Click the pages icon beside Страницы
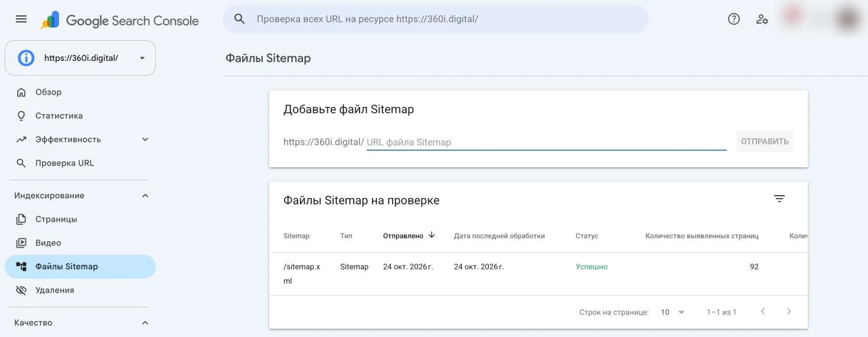This screenshot has width=868, height=337. pyautogui.click(x=21, y=219)
